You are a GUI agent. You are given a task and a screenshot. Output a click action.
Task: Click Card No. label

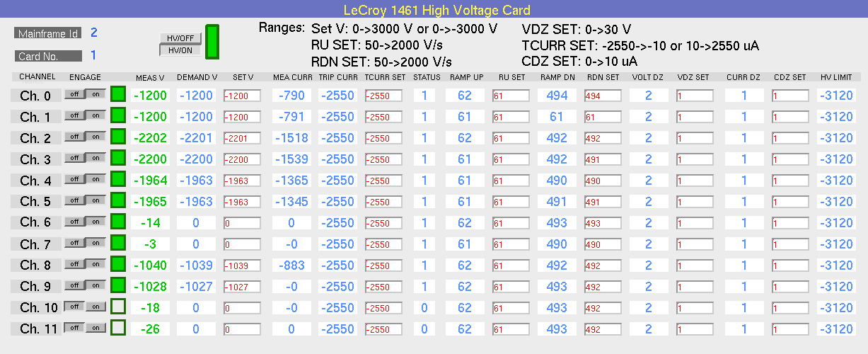[x=47, y=56]
